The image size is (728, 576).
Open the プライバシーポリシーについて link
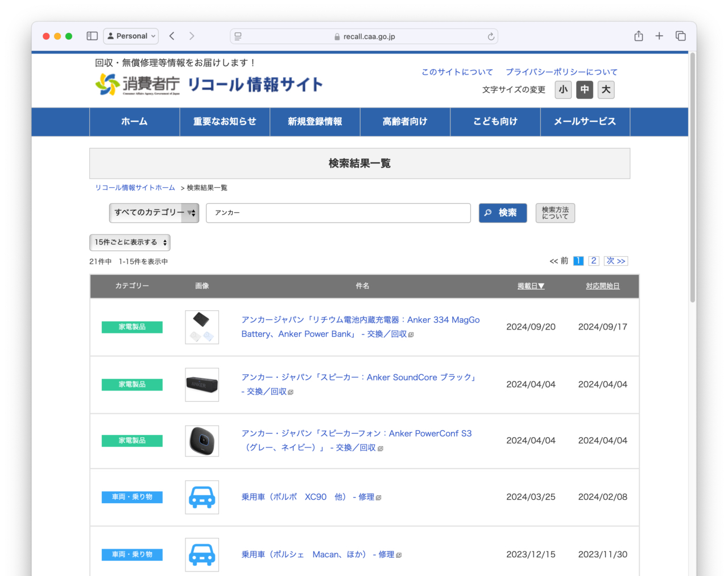click(561, 72)
